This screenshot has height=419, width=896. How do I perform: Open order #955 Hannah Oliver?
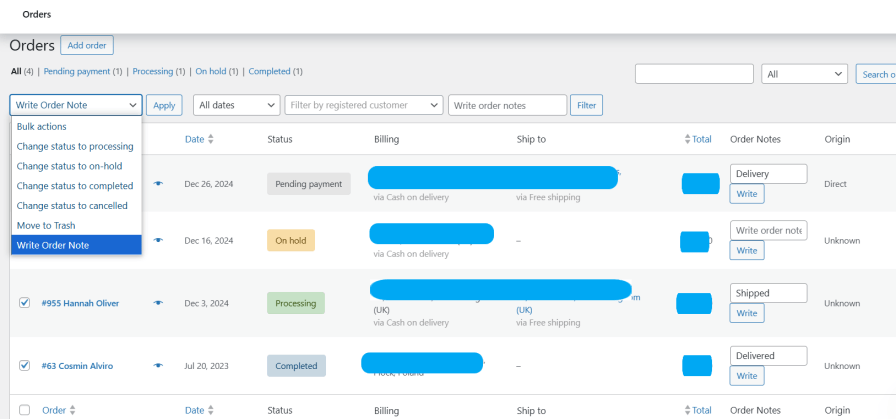tap(80, 303)
